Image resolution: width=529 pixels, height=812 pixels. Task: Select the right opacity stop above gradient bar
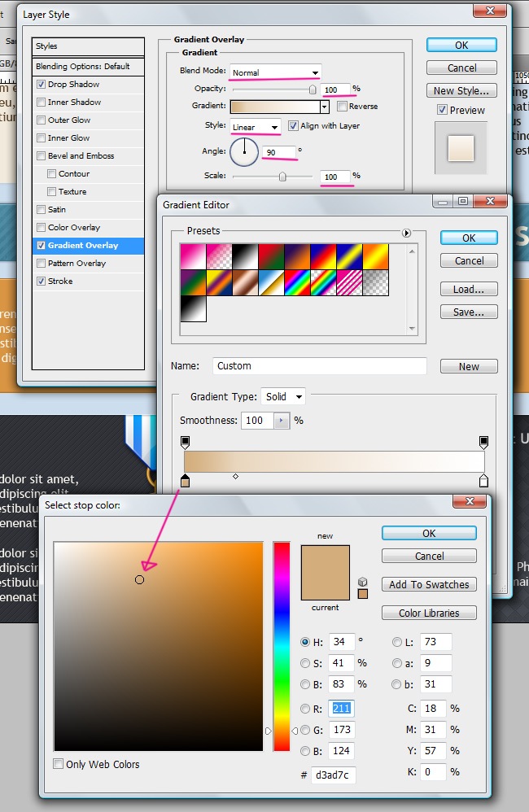point(483,442)
